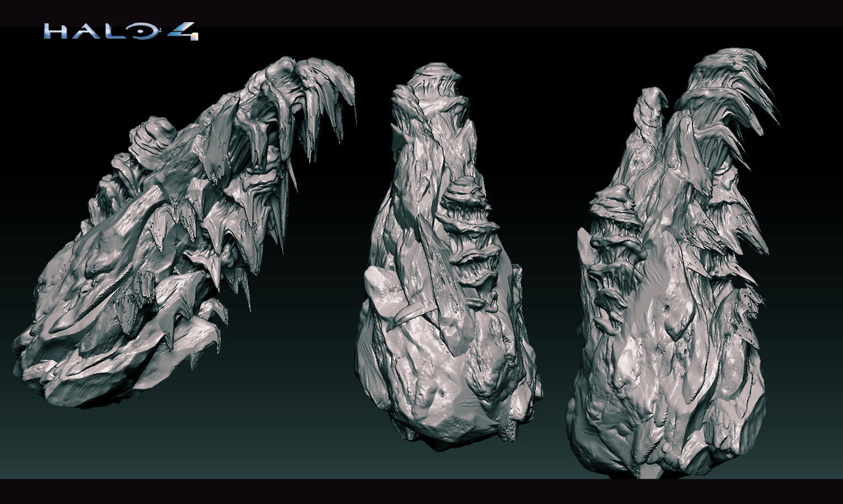Click the Halo 4 logo
843x504 pixels.
click(121, 31)
